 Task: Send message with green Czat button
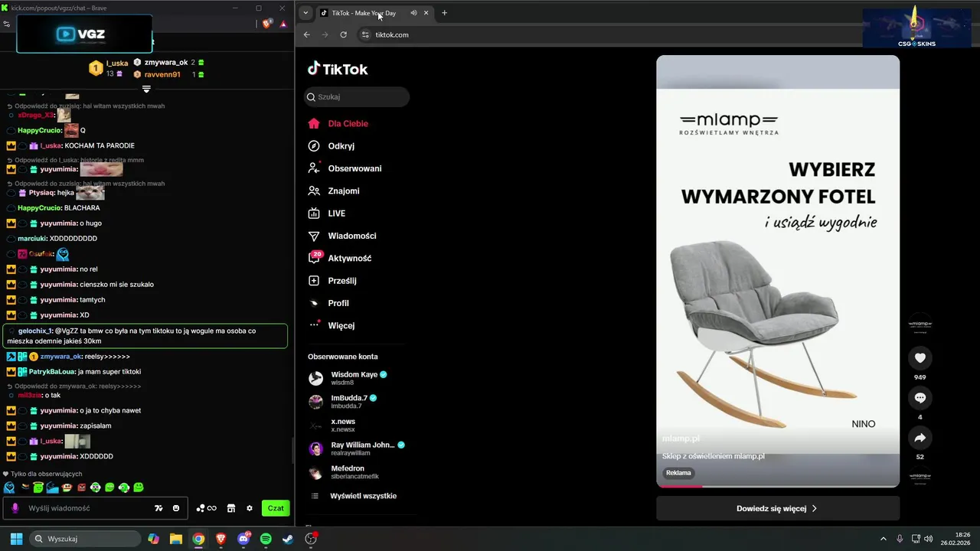point(276,508)
